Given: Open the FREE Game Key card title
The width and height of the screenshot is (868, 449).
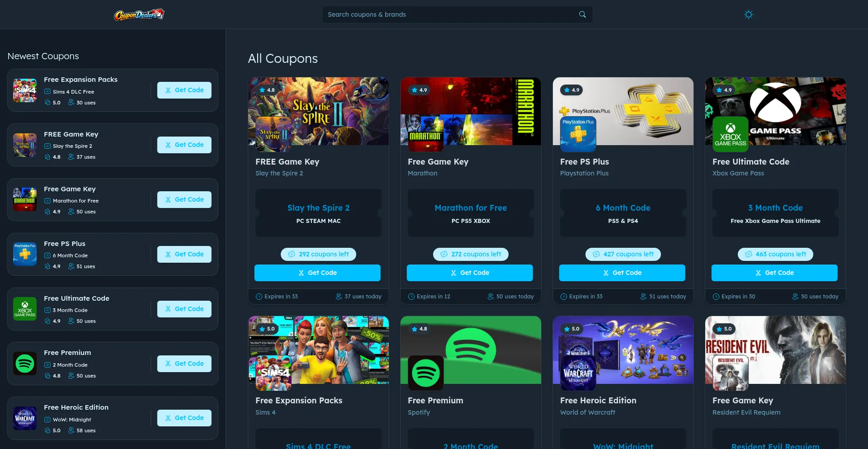Looking at the screenshot, I should [x=287, y=162].
